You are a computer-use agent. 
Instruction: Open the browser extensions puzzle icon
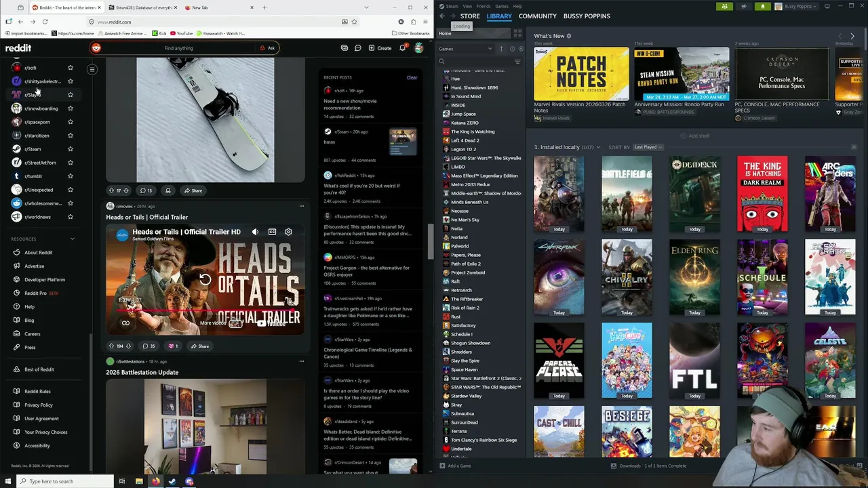[x=413, y=22]
